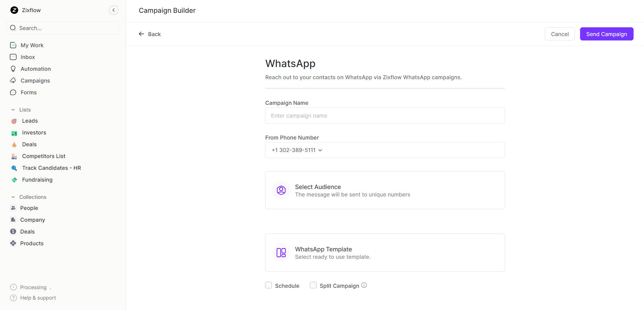Select the Investors list icon
Screen dimensions: 644x310
[14, 133]
